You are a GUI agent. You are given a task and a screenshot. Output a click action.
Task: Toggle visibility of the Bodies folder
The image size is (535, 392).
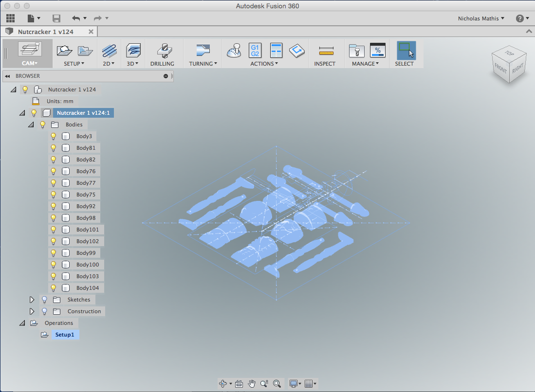pyautogui.click(x=43, y=125)
